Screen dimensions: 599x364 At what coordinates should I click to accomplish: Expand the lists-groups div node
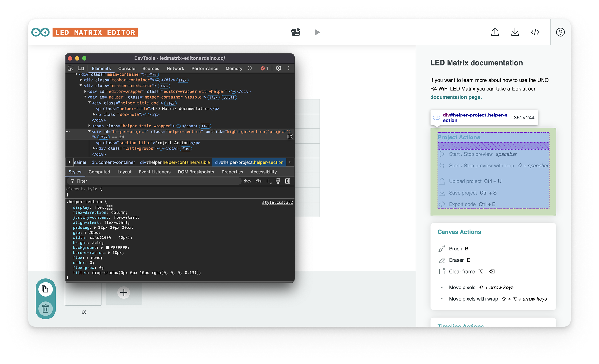[x=94, y=149]
